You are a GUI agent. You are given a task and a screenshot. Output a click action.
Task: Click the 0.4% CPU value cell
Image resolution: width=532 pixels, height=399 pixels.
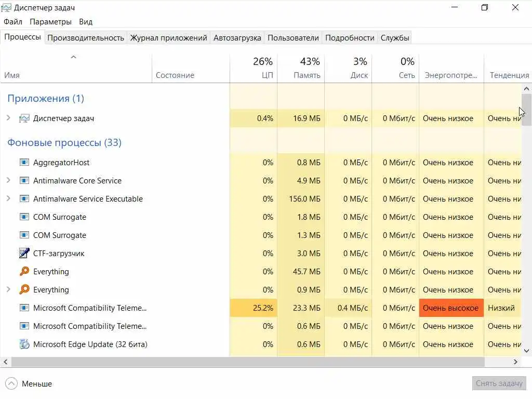254,118
